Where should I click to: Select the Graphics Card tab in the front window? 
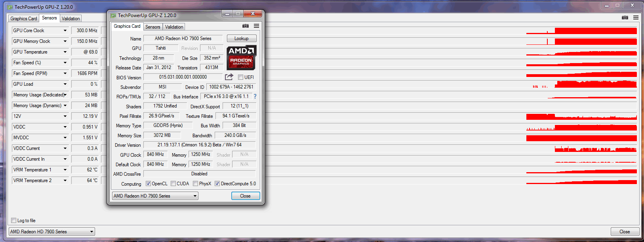click(127, 26)
